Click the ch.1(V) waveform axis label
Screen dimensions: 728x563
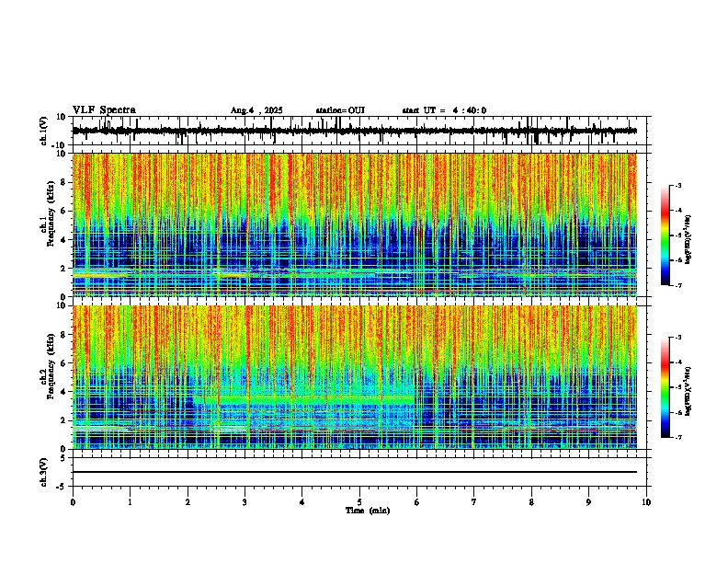[x=44, y=131]
